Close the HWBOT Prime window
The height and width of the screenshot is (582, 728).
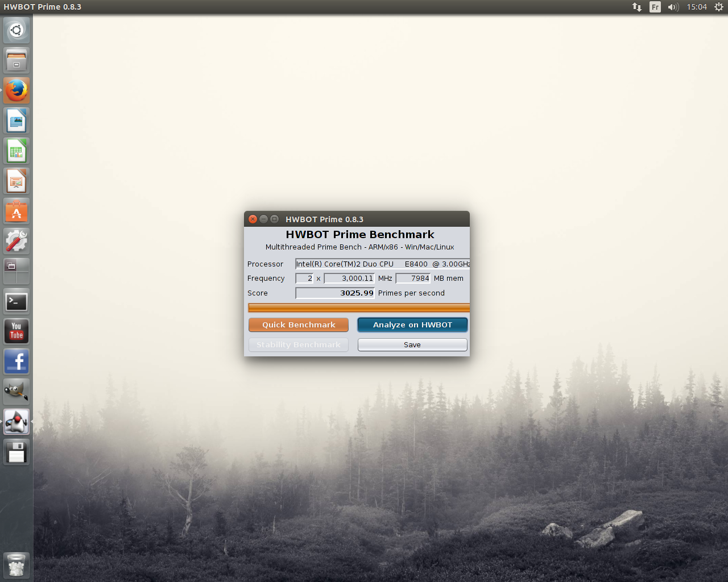pyautogui.click(x=253, y=219)
